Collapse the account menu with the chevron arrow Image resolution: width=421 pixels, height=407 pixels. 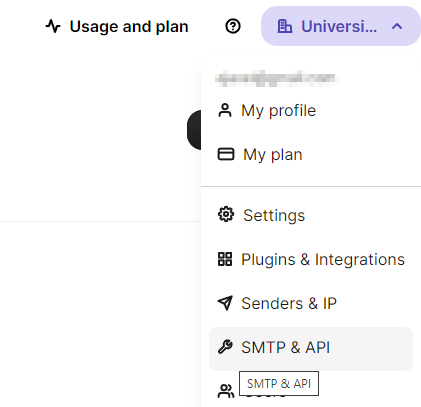pos(397,26)
